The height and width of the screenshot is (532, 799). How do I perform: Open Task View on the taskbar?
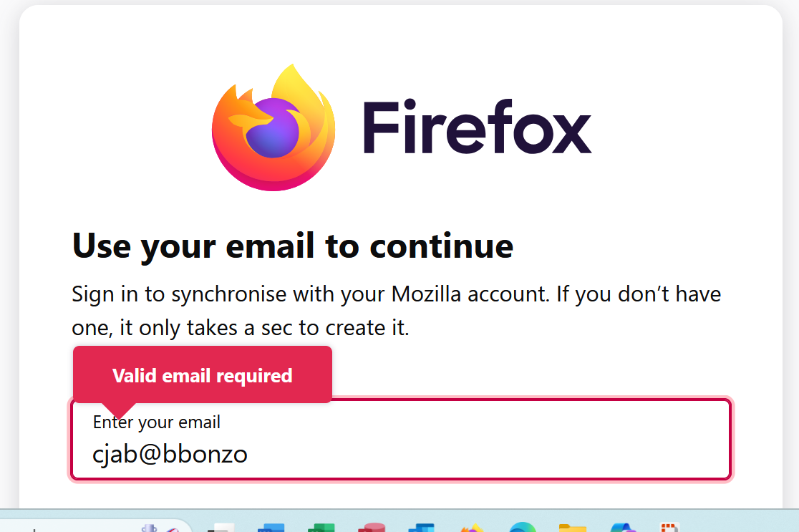221,528
